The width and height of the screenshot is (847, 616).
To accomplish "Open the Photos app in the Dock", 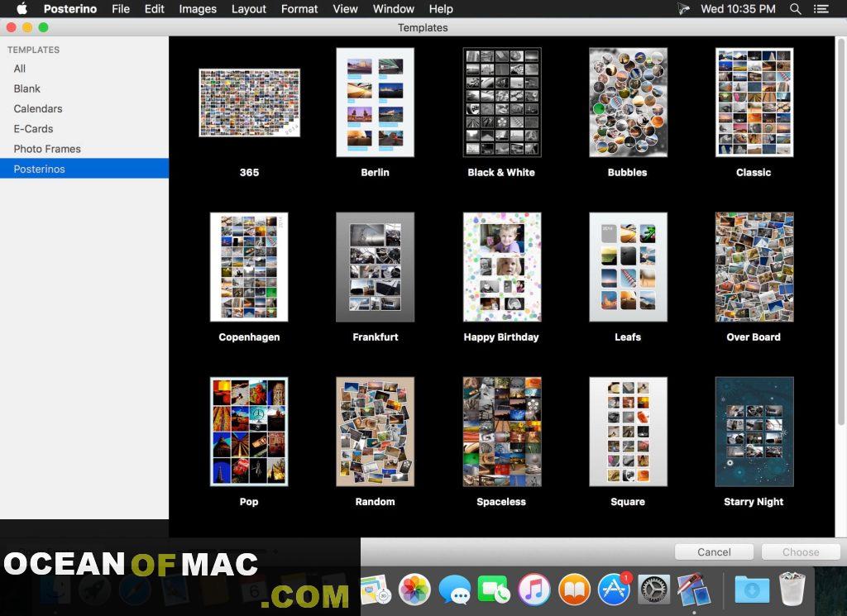I will click(x=414, y=589).
